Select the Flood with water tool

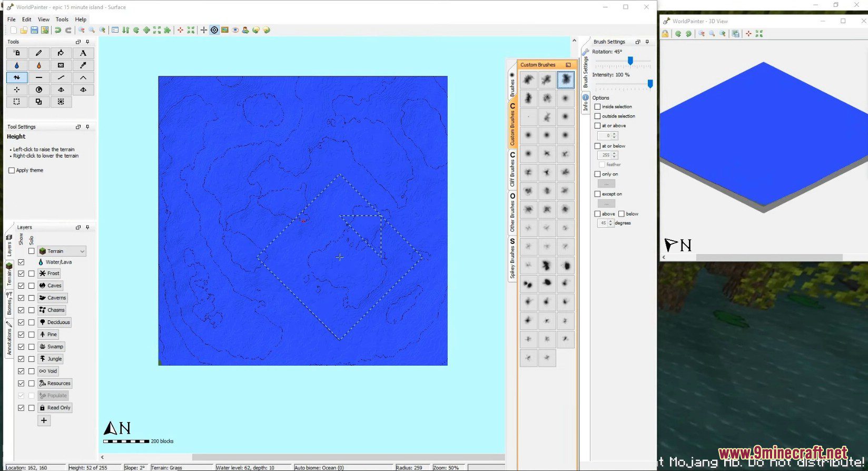17,65
